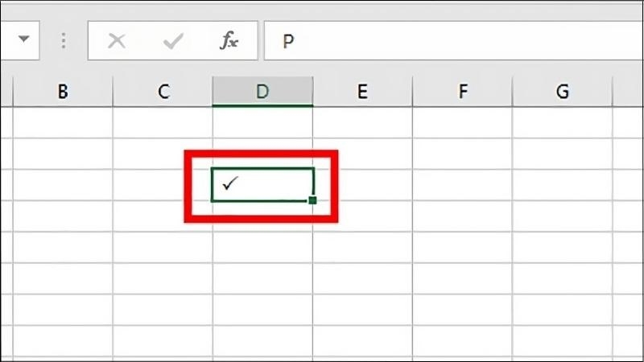Click the Cancel X icon in formula bar
The image size is (644, 362).
tap(117, 41)
